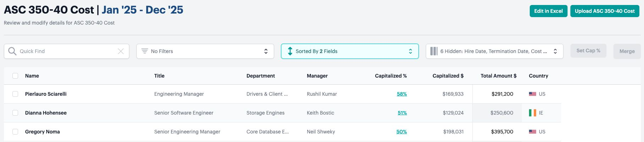Click the Department column header
This screenshot has width=644, height=142.
[261, 76]
